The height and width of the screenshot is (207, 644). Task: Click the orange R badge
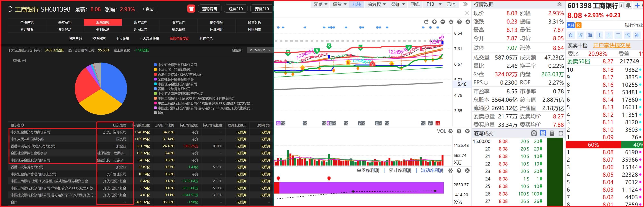[x=578, y=25]
